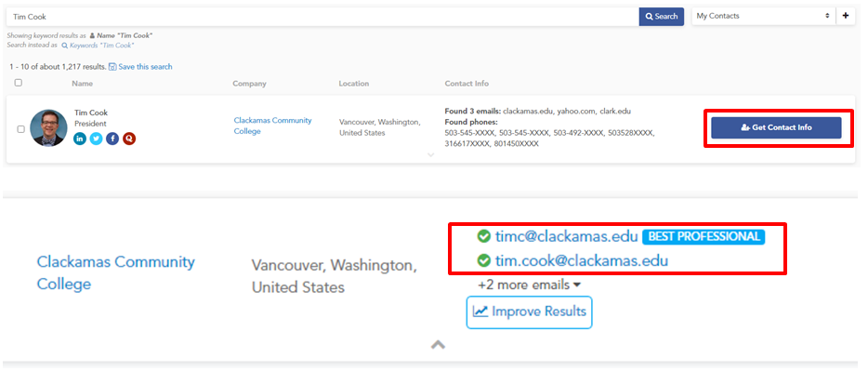Click the 1 - 10 of about 1,217 results text

[58, 66]
